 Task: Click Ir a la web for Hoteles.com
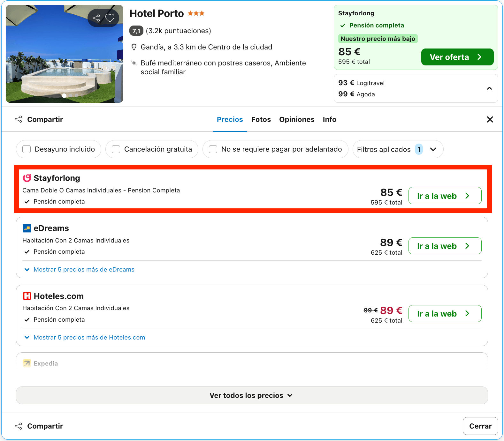click(445, 314)
